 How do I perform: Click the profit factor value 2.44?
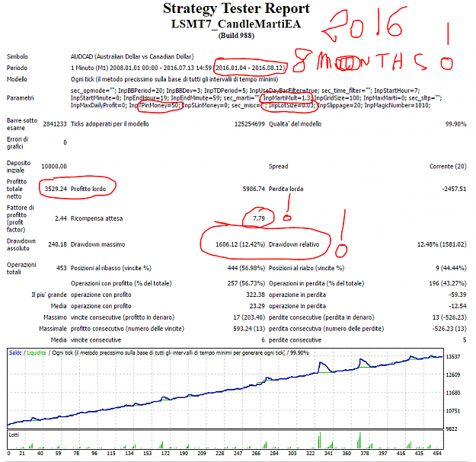[x=61, y=218]
